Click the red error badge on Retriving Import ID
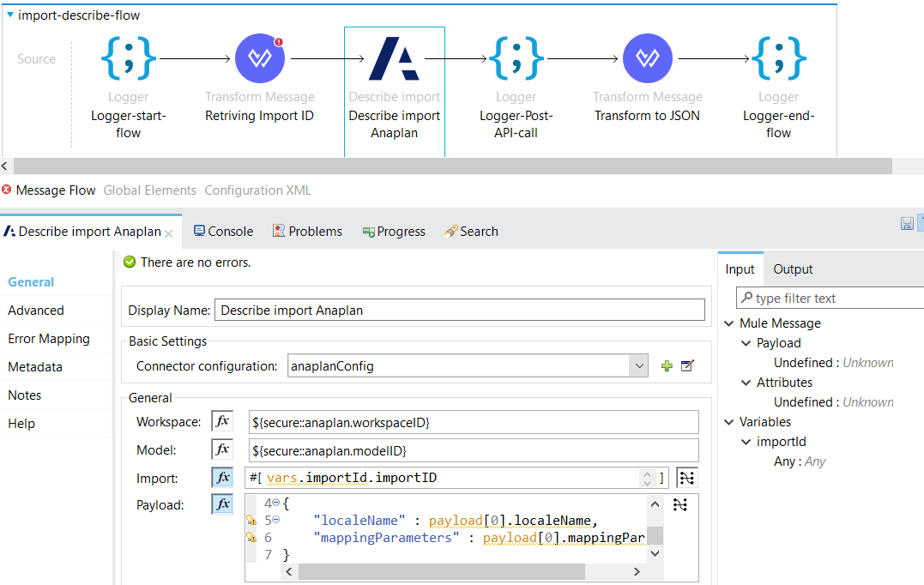This screenshot has width=924, height=585. tap(279, 42)
